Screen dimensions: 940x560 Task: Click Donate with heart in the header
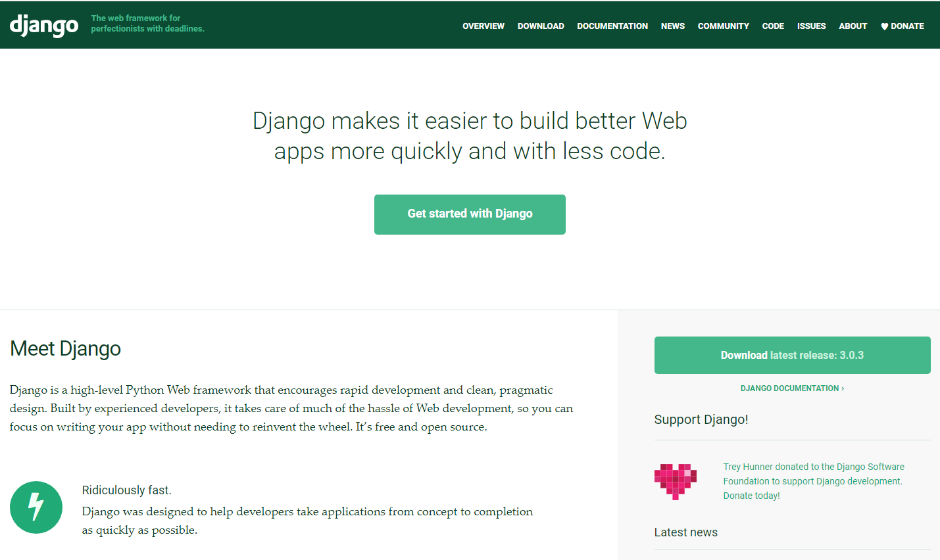coord(903,26)
